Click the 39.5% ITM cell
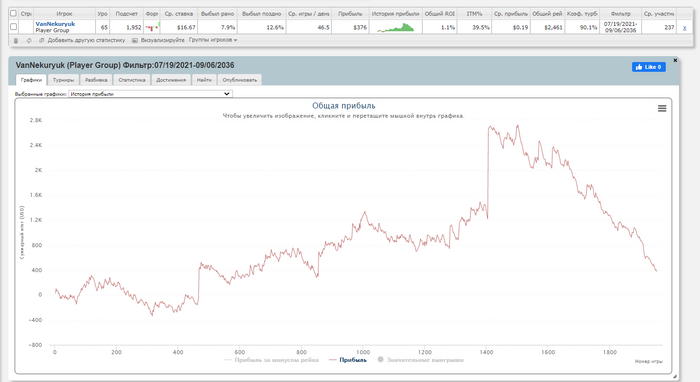This screenshot has width=700, height=382. [474, 27]
